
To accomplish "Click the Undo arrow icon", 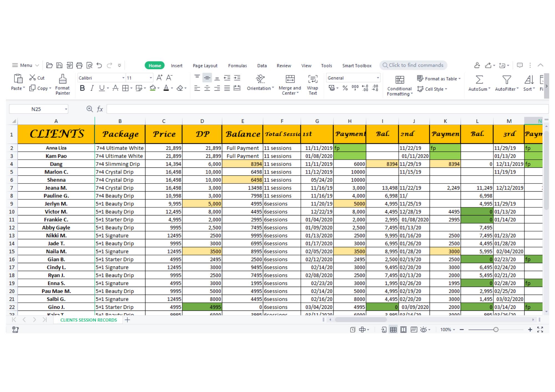I will pyautogui.click(x=99, y=65).
